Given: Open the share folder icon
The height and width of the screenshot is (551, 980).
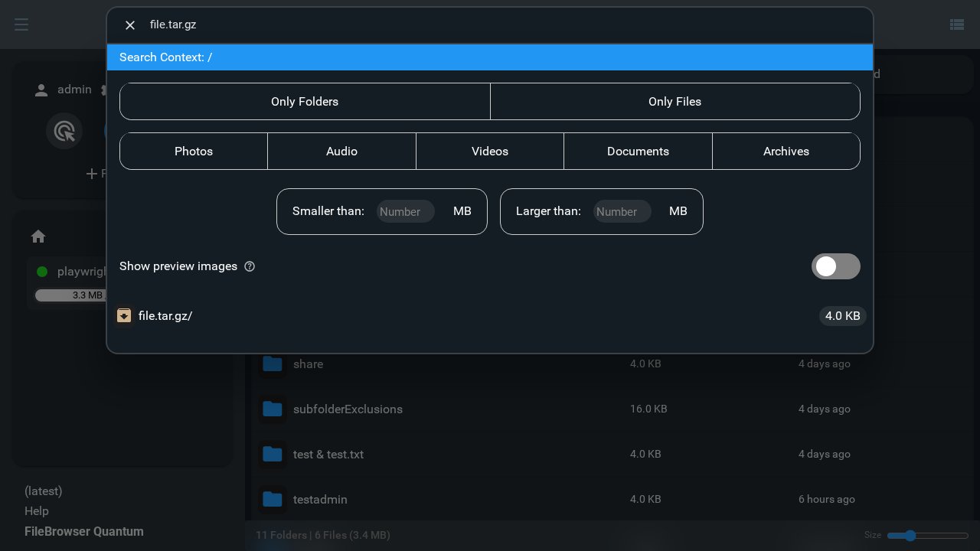Looking at the screenshot, I should click(273, 364).
